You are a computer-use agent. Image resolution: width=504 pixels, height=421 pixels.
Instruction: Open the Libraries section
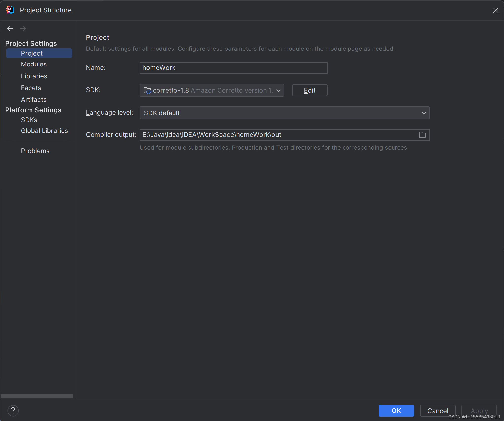[34, 76]
